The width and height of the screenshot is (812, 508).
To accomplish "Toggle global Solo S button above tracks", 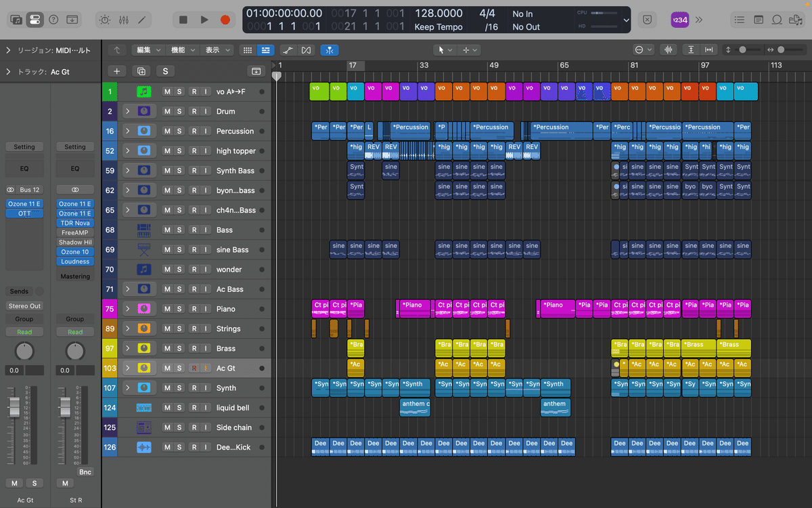I will tap(165, 71).
